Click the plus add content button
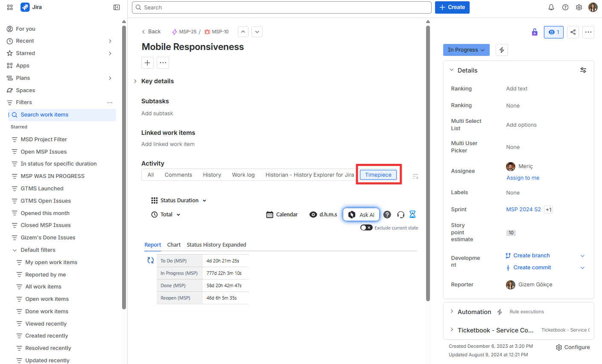602x364 pixels. (x=147, y=63)
